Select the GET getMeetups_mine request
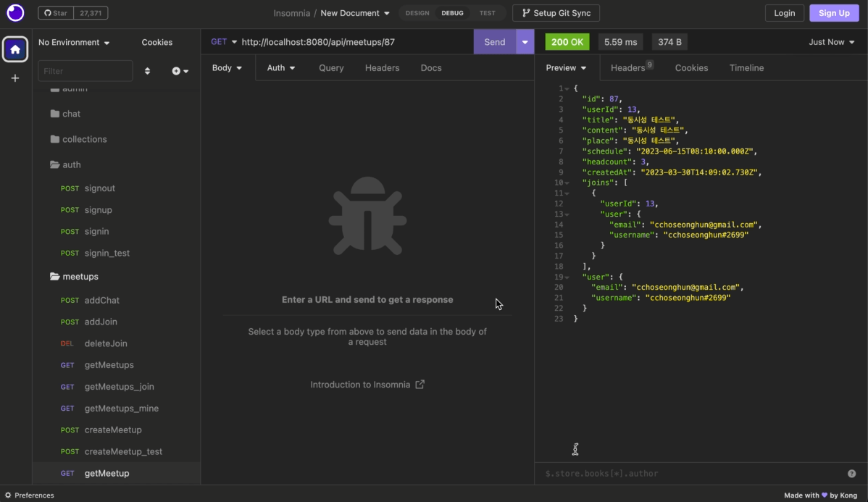The image size is (868, 502). tap(116, 408)
